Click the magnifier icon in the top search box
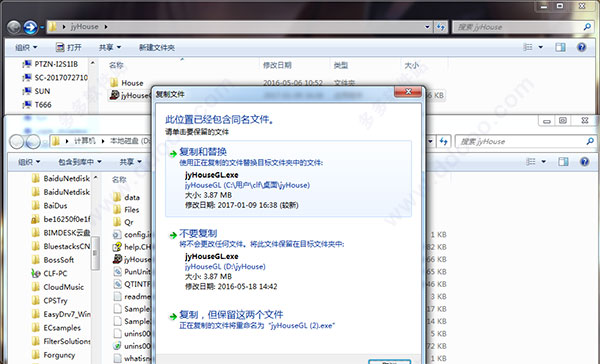600x364 pixels. coord(587,27)
